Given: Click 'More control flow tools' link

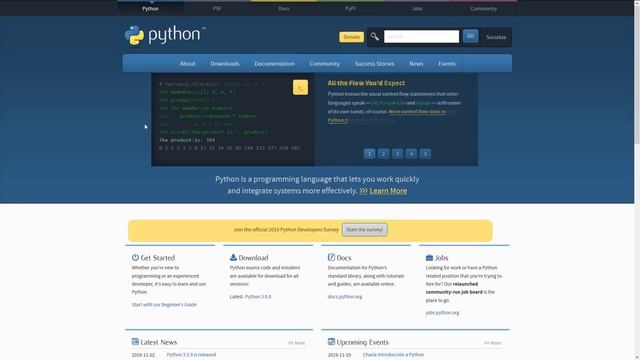Looking at the screenshot, I should (x=417, y=111).
